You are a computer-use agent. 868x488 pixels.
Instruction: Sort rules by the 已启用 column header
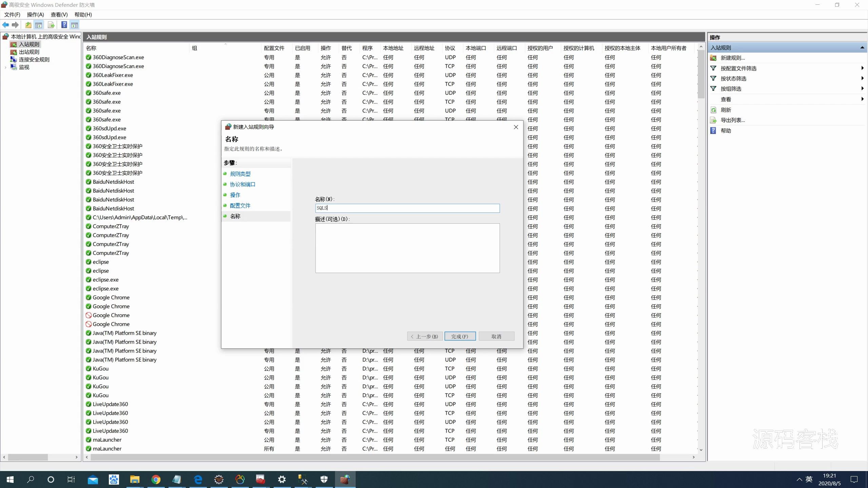302,48
